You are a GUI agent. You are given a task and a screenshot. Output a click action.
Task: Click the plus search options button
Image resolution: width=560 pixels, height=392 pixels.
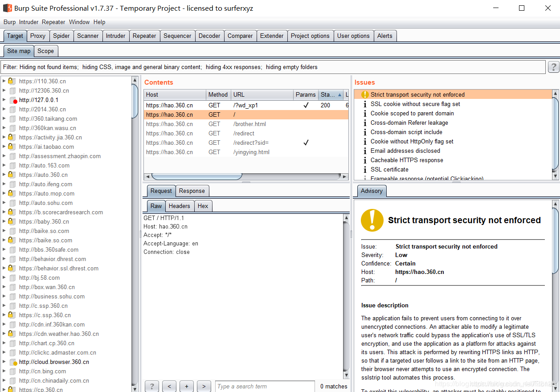pyautogui.click(x=186, y=386)
